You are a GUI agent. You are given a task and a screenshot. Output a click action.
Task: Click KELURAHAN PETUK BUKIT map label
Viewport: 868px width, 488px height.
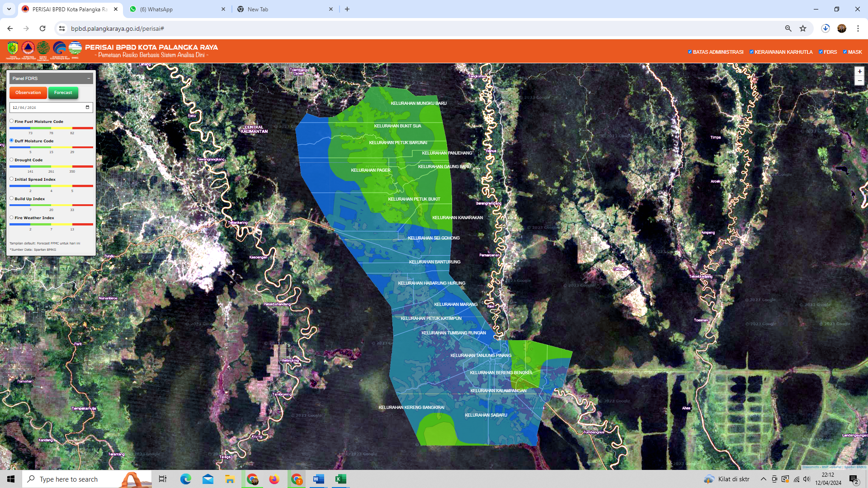(414, 199)
